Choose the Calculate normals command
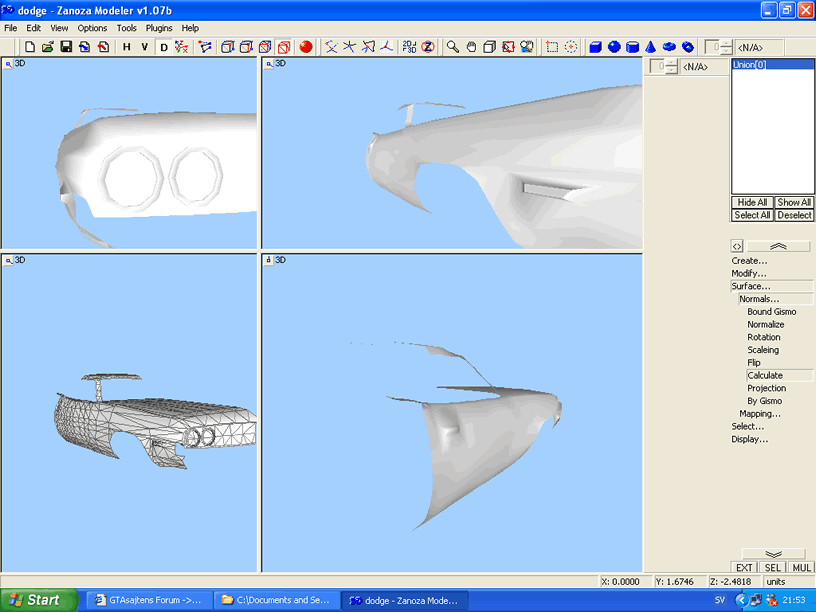 (779, 375)
